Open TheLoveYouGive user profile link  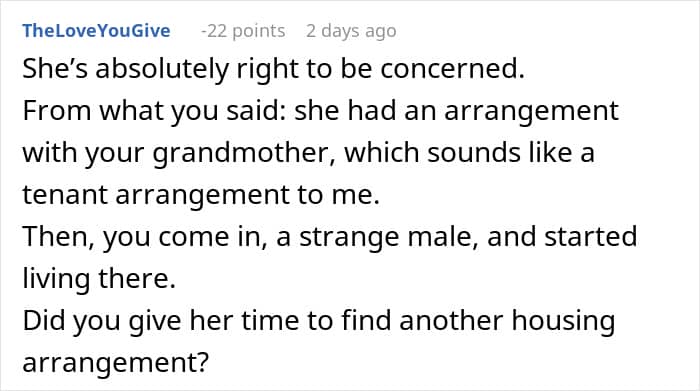coord(96,31)
